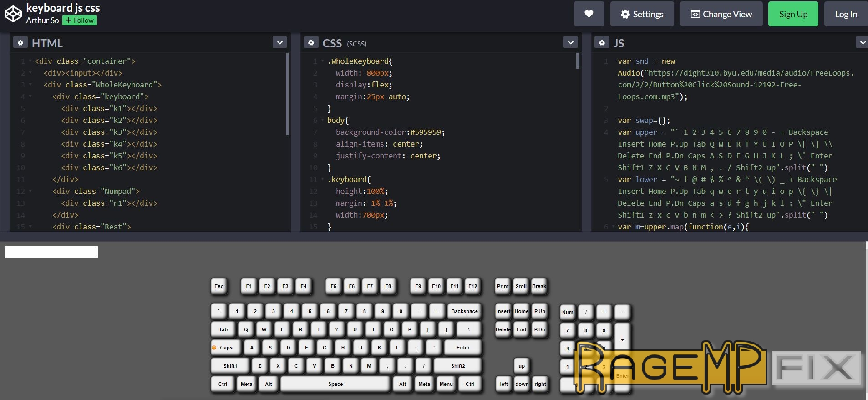The height and width of the screenshot is (400, 868).
Task: Collapse the Numpad div fold arrow on line 12
Action: 30,191
